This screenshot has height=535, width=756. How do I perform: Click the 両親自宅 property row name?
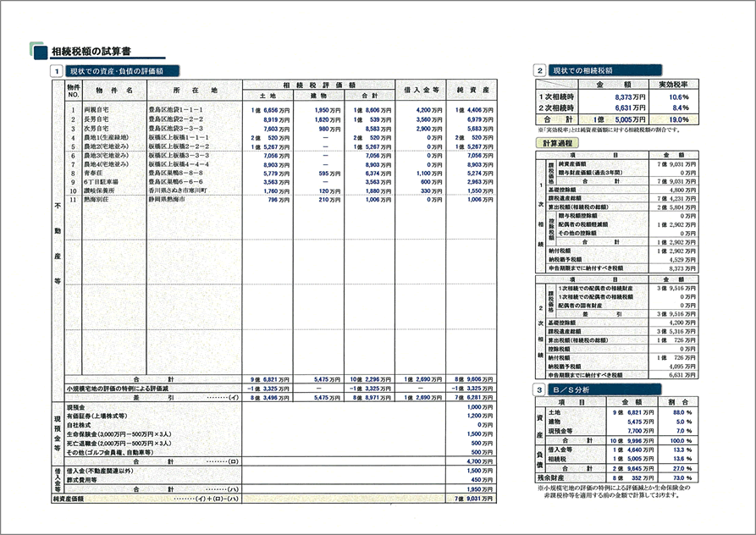point(97,110)
